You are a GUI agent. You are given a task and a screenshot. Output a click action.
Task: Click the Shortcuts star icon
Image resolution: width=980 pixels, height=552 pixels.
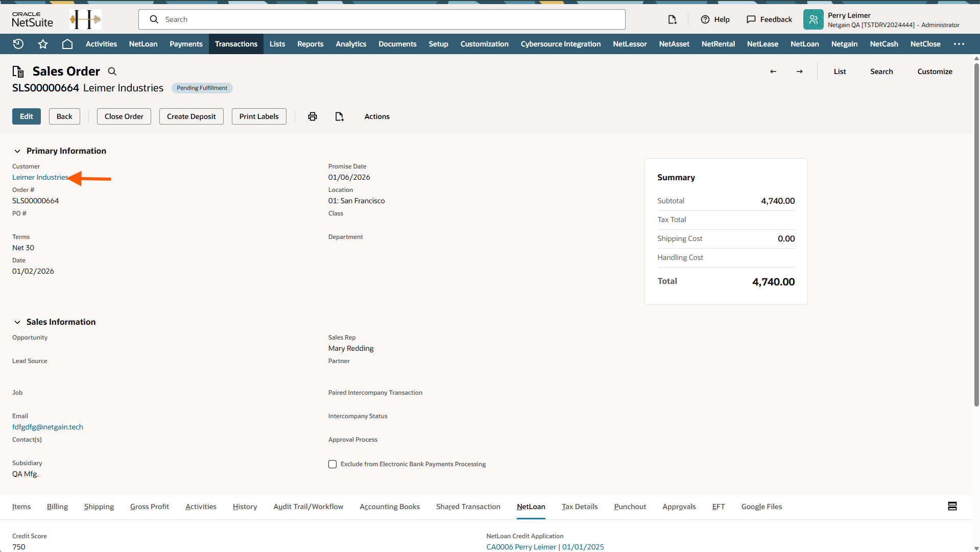43,44
